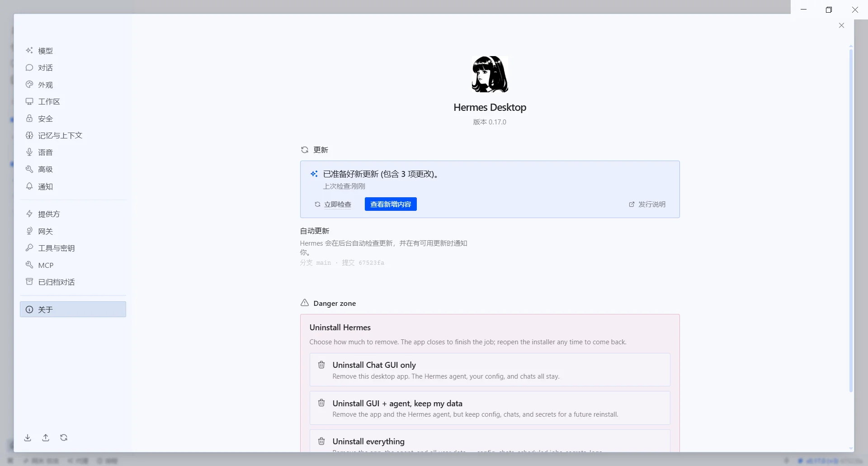
Task: Click the MCP wrench icon
Action: point(29,265)
